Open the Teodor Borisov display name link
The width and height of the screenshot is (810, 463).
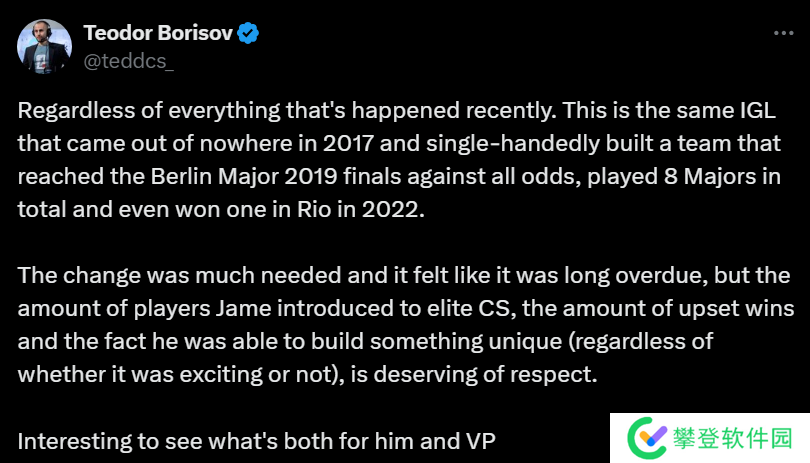tap(158, 33)
